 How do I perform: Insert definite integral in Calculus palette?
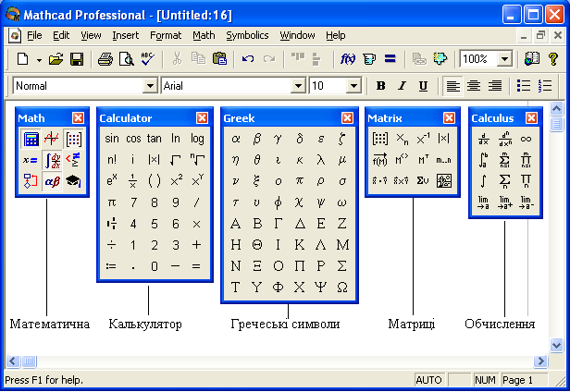pos(483,160)
